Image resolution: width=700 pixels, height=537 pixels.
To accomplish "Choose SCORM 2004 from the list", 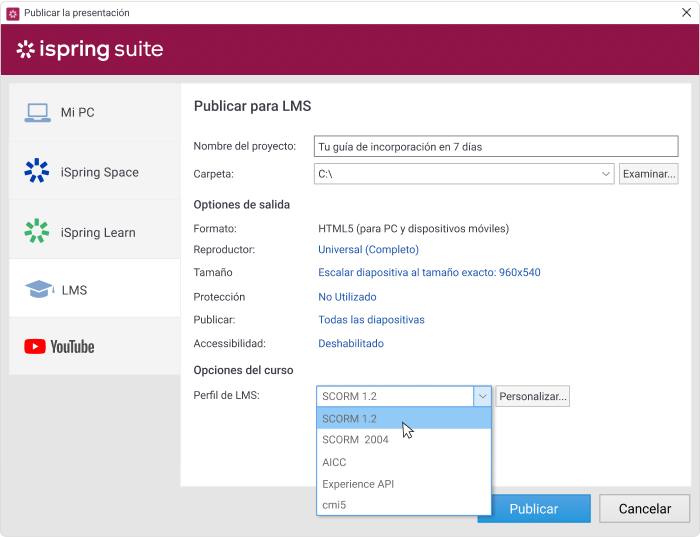I will point(404,440).
